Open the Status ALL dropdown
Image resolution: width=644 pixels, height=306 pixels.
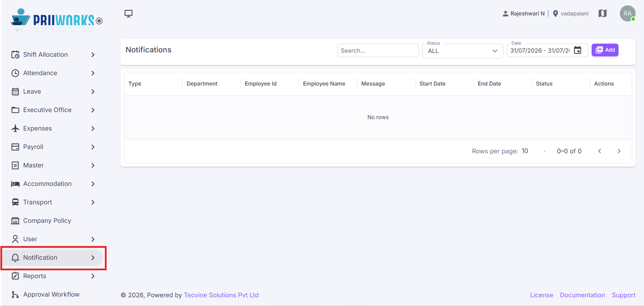(x=462, y=51)
